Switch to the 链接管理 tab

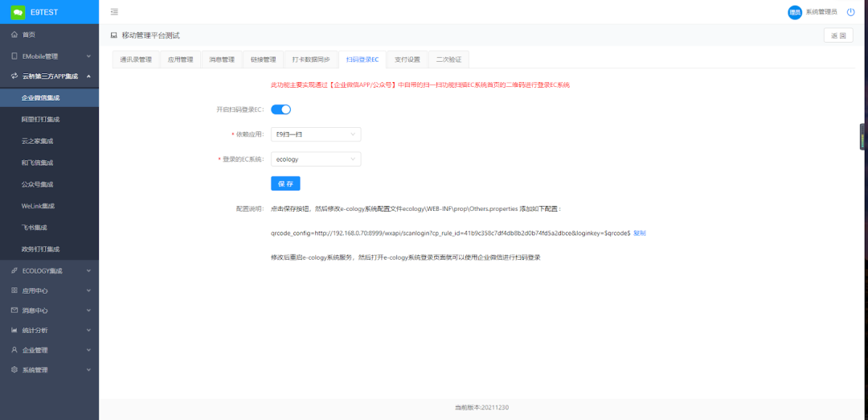262,60
